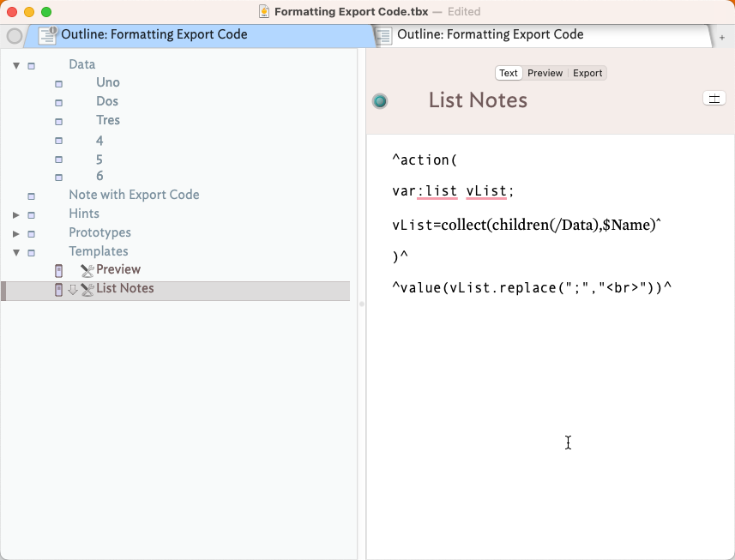
Task: Switch to Text view mode
Action: [509, 73]
